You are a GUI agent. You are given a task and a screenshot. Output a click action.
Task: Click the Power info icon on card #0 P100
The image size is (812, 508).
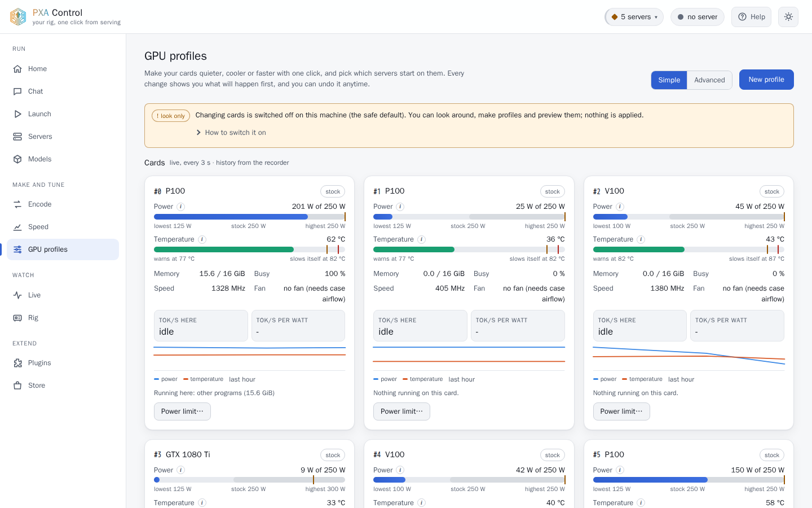(x=181, y=207)
